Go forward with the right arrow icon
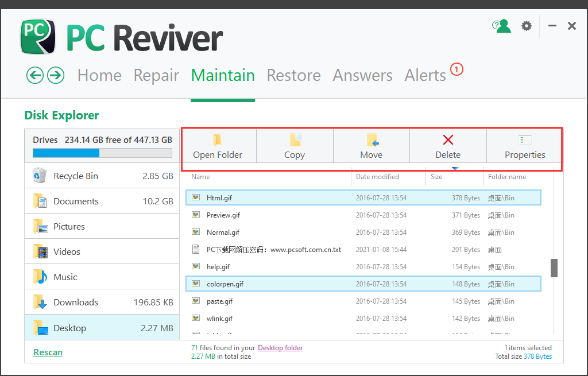Viewport: 588px width, 376px height. pos(56,75)
